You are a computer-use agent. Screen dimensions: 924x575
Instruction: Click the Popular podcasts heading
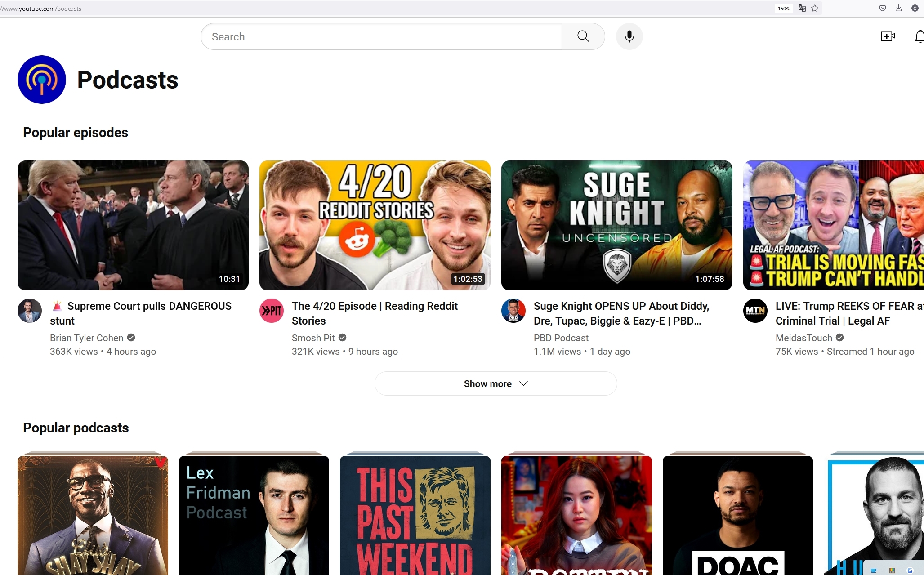click(76, 428)
